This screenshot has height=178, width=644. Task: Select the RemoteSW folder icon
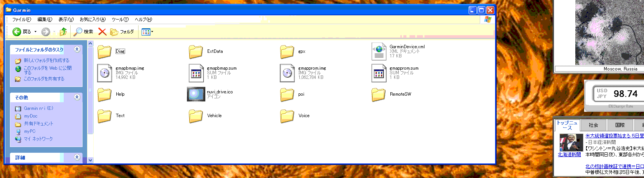point(378,94)
